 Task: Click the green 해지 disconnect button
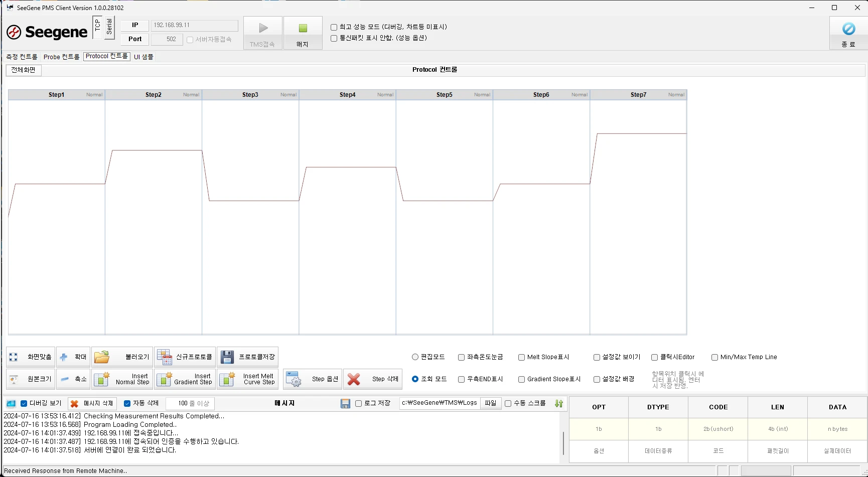303,33
